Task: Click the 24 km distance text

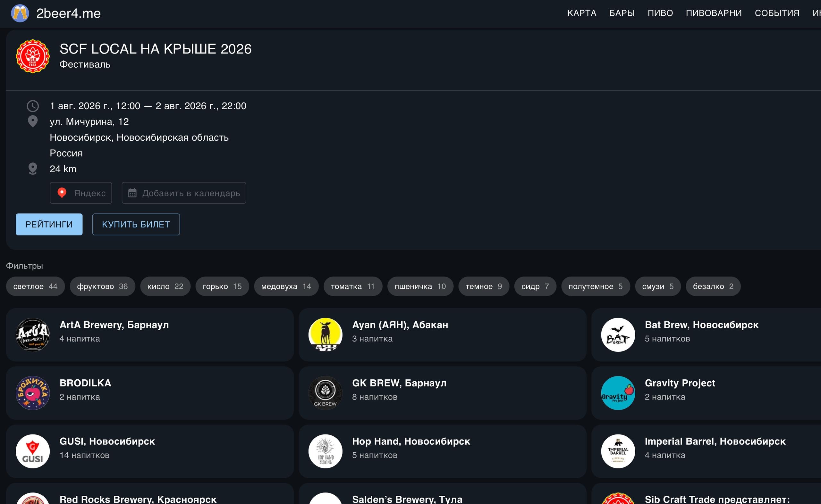Action: click(63, 169)
